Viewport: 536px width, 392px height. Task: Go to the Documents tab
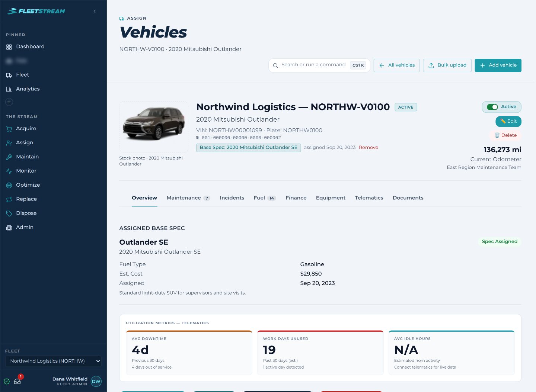[x=408, y=198]
